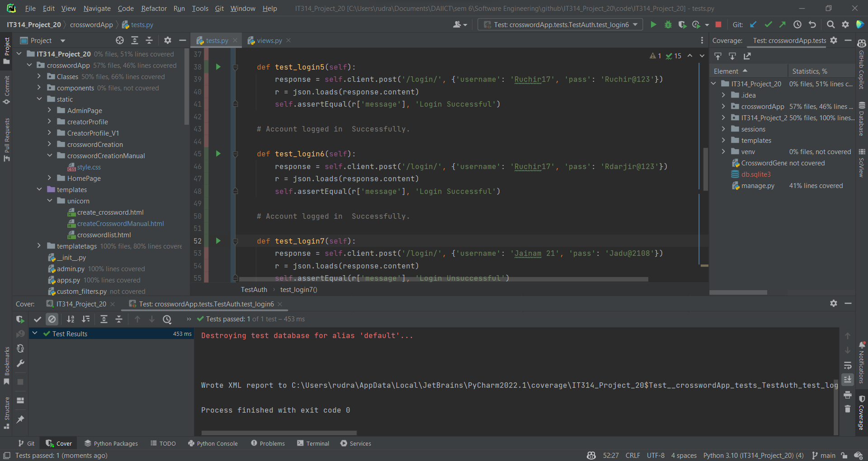
Task: Open Project panel options gear
Action: coord(168,40)
